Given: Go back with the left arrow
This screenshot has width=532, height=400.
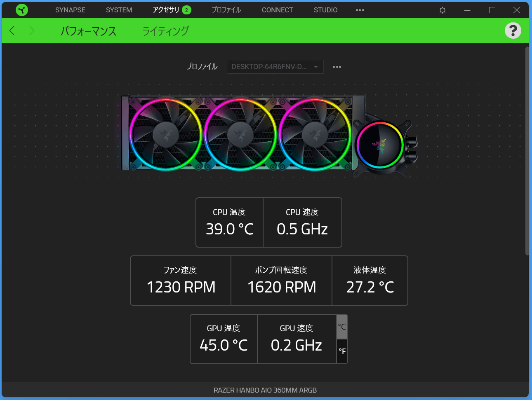Looking at the screenshot, I should (12, 30).
